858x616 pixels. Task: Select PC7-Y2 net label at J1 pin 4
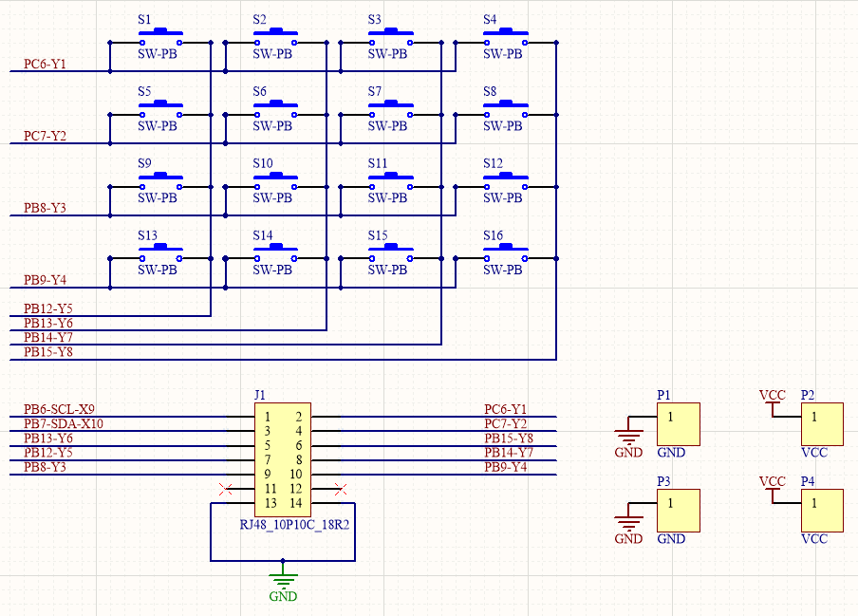(x=506, y=423)
